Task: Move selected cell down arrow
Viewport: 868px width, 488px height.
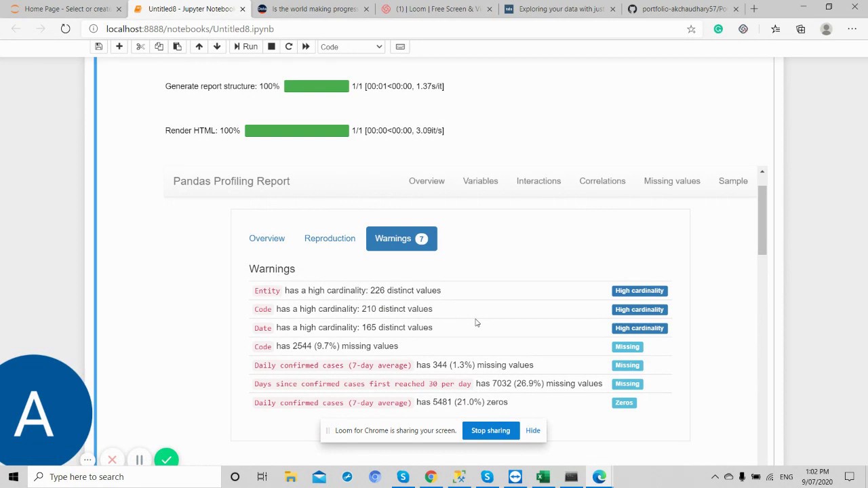Action: 217,47
